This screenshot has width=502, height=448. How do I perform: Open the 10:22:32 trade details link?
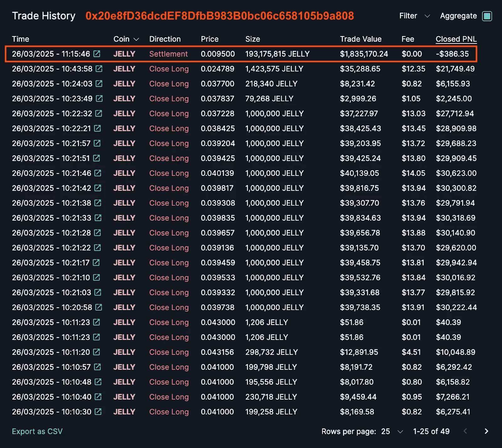click(x=99, y=113)
